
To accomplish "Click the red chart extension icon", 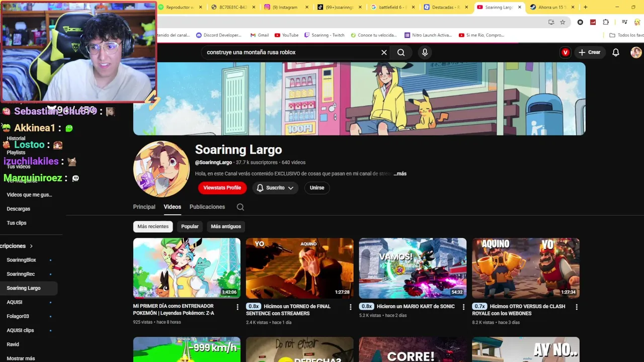I will click(593, 22).
